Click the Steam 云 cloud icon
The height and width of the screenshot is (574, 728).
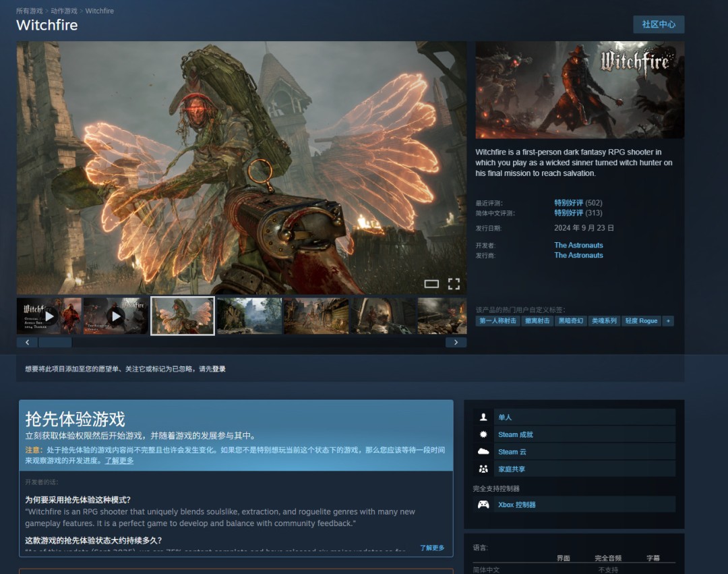(x=483, y=452)
